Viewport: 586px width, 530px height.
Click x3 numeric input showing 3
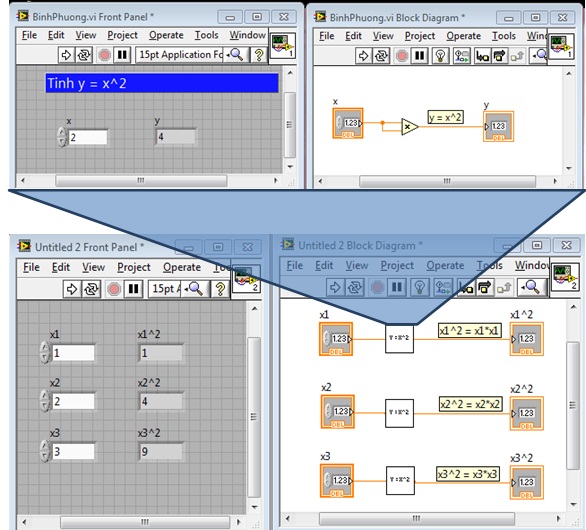[x=74, y=452]
